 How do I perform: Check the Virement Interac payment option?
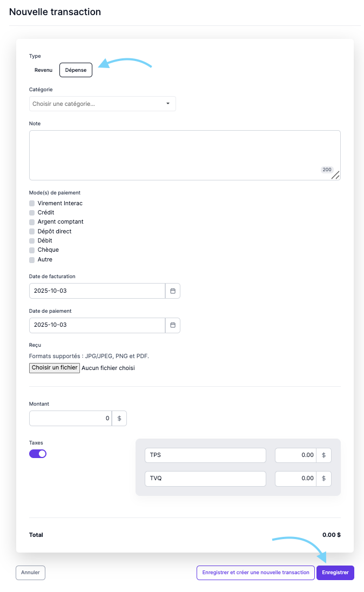[32, 204]
